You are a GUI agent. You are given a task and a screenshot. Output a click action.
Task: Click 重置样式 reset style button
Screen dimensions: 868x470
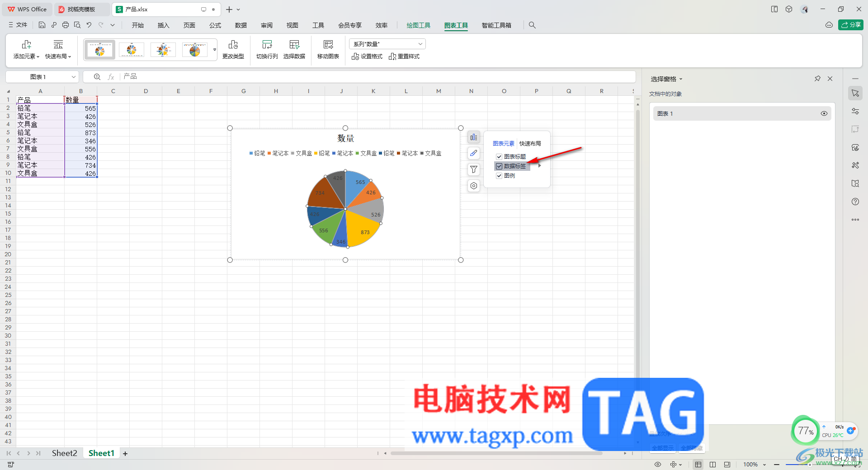404,56
